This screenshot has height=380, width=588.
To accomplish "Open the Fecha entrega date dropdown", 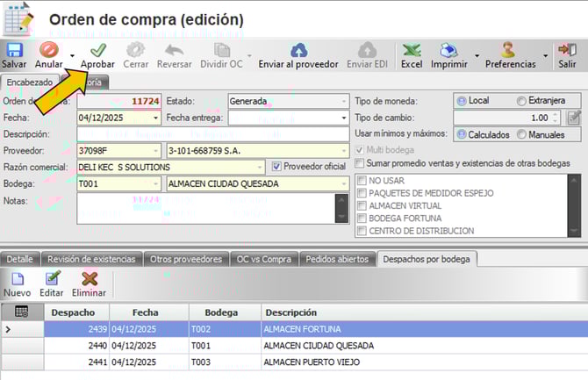I will pos(343,118).
